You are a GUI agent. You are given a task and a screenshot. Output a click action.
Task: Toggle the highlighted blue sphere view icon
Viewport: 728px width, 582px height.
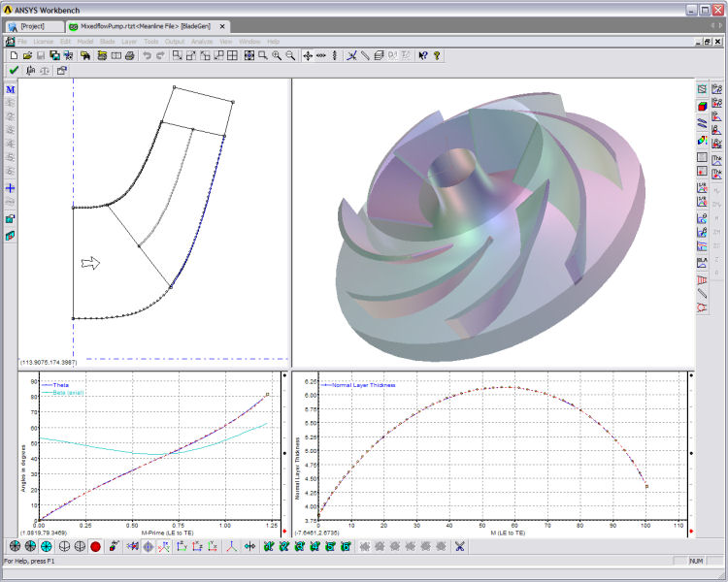coord(149,547)
